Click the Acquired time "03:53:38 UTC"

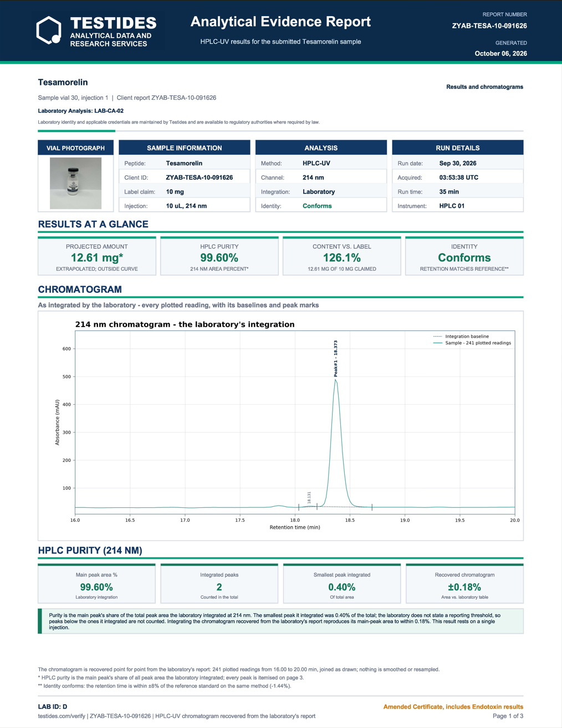459,177
